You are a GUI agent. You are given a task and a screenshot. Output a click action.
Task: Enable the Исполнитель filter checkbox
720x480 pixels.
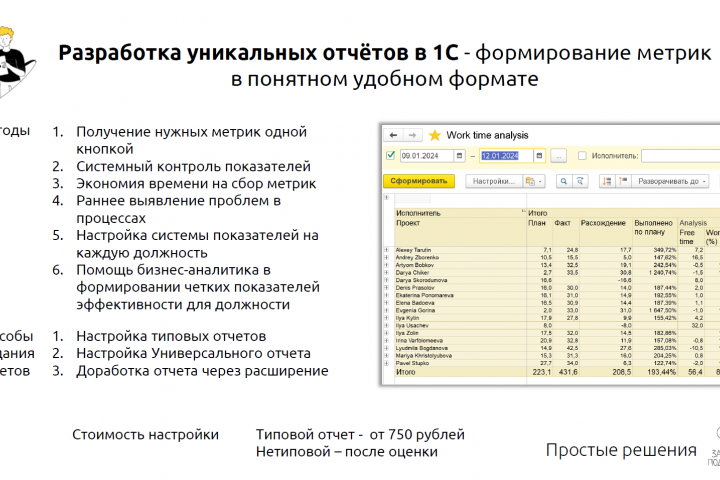(x=582, y=156)
